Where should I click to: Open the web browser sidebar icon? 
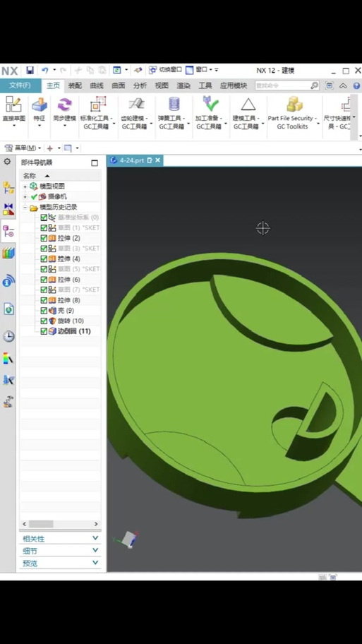[x=8, y=309]
